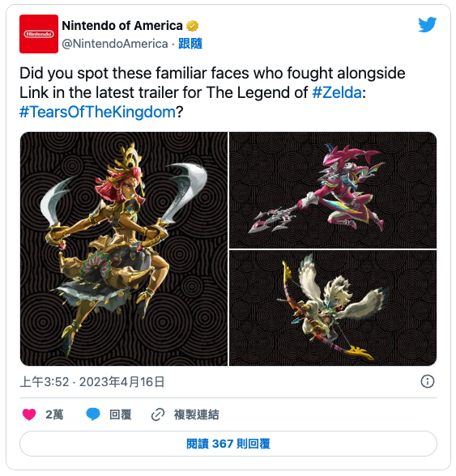Click the Nintendo of America display name
The width and height of the screenshot is (456, 476).
[x=122, y=26]
